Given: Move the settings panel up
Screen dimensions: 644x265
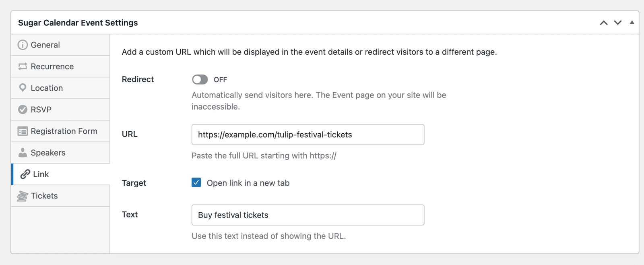Looking at the screenshot, I should coord(604,23).
